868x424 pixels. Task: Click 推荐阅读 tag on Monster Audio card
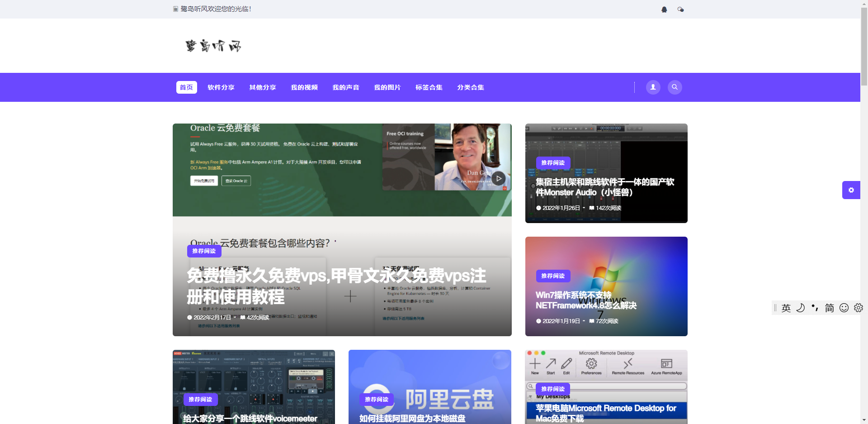pos(553,163)
